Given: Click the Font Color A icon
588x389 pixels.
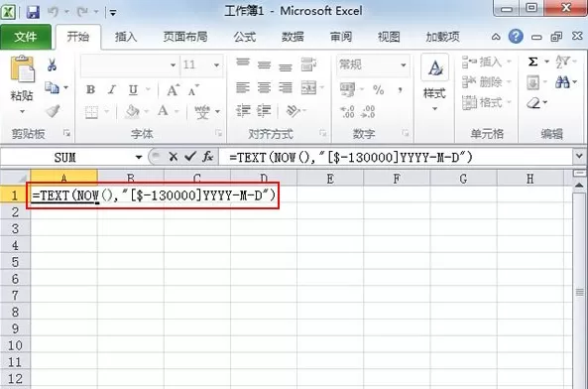Looking at the screenshot, I should click(x=163, y=111).
